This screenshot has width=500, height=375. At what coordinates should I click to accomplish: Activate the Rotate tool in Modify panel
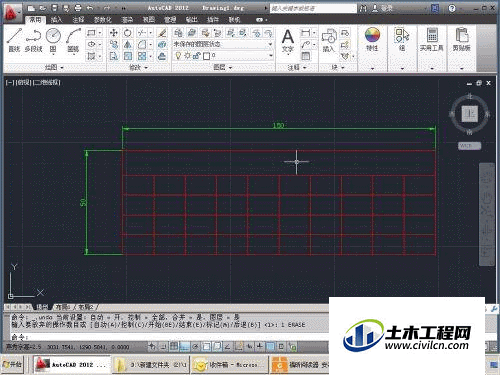coord(128,33)
